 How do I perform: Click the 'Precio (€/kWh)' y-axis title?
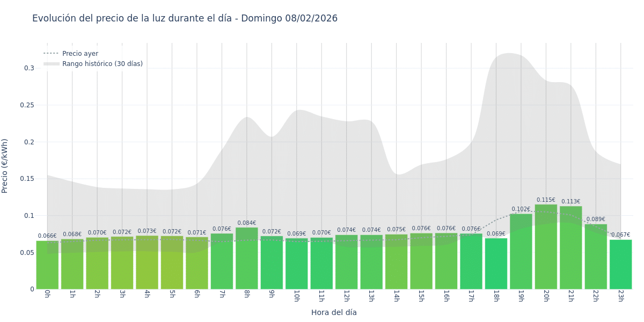pyautogui.click(x=5, y=166)
